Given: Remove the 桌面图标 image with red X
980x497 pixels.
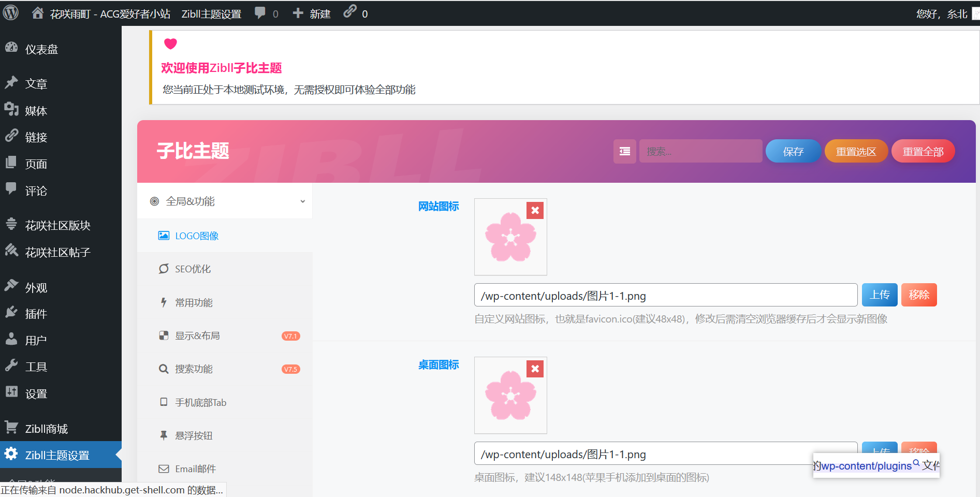Looking at the screenshot, I should [x=535, y=369].
